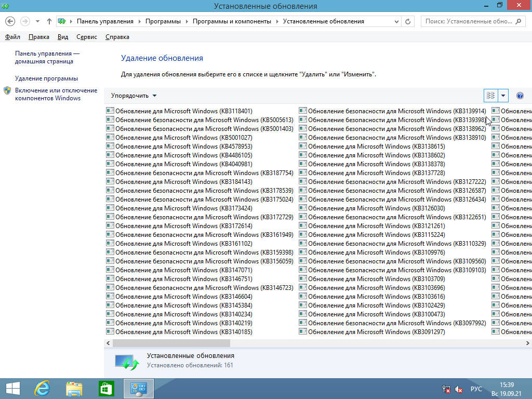Click the icon of update KB5001027
Viewport: 532px width, 399px height.
(110, 137)
